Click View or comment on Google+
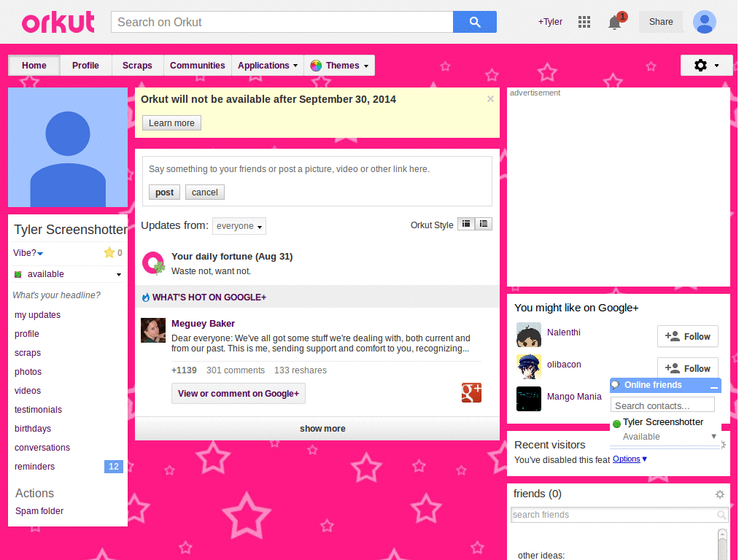Viewport: 747px width, 560px height. (239, 393)
